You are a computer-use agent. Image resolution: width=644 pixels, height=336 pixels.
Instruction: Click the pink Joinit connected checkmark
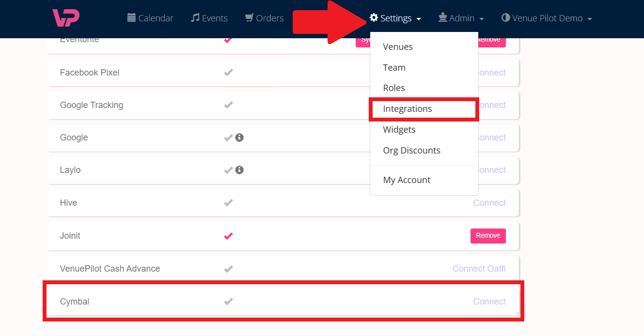click(228, 236)
